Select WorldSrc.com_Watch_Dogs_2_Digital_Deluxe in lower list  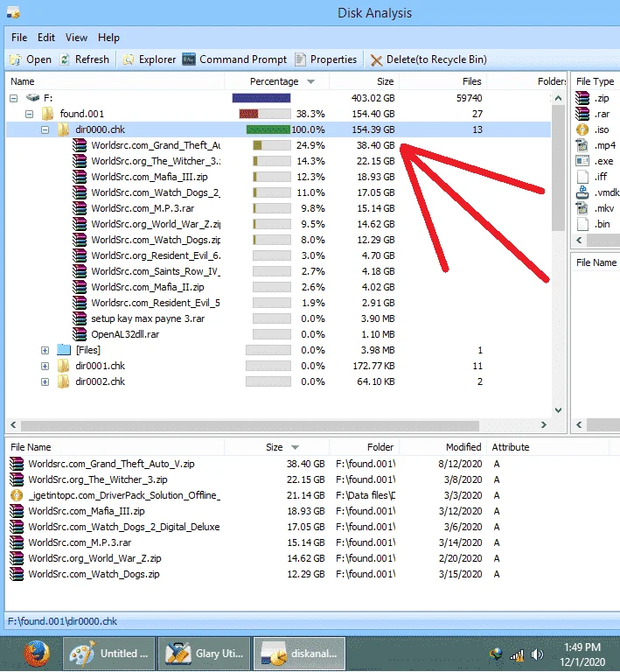pyautogui.click(x=124, y=527)
